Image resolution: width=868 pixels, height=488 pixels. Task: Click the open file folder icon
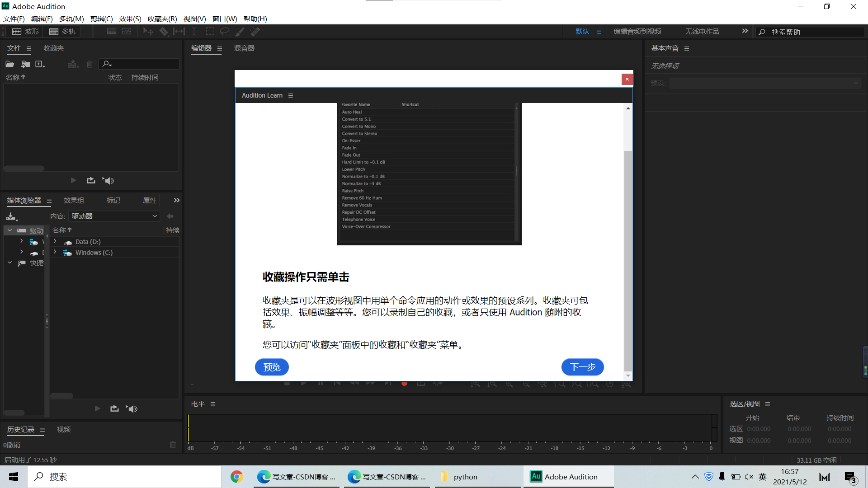(x=9, y=64)
